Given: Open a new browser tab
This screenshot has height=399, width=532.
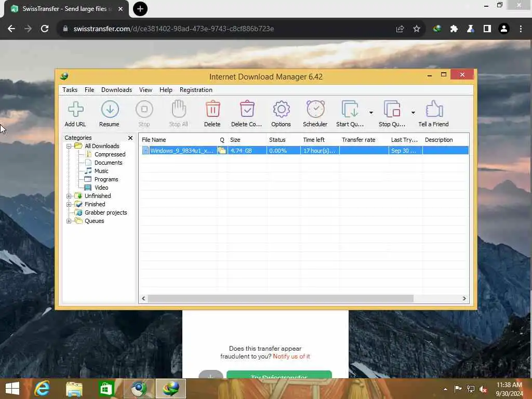Looking at the screenshot, I should (x=140, y=9).
